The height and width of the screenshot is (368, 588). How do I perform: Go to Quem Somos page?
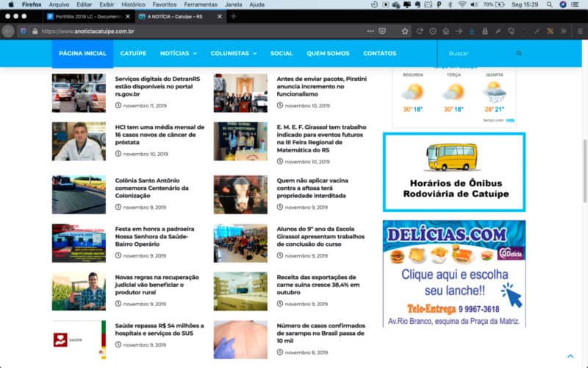pos(328,54)
